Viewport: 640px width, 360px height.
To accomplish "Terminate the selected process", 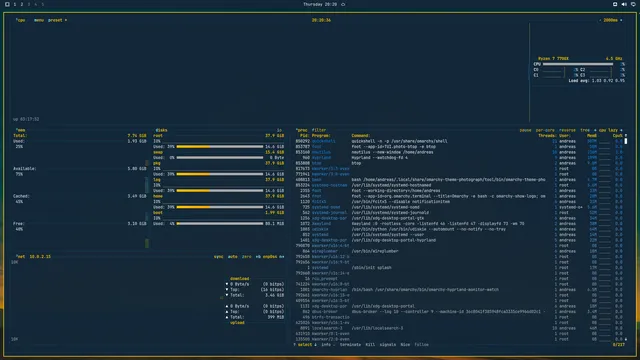I will tap(350, 345).
